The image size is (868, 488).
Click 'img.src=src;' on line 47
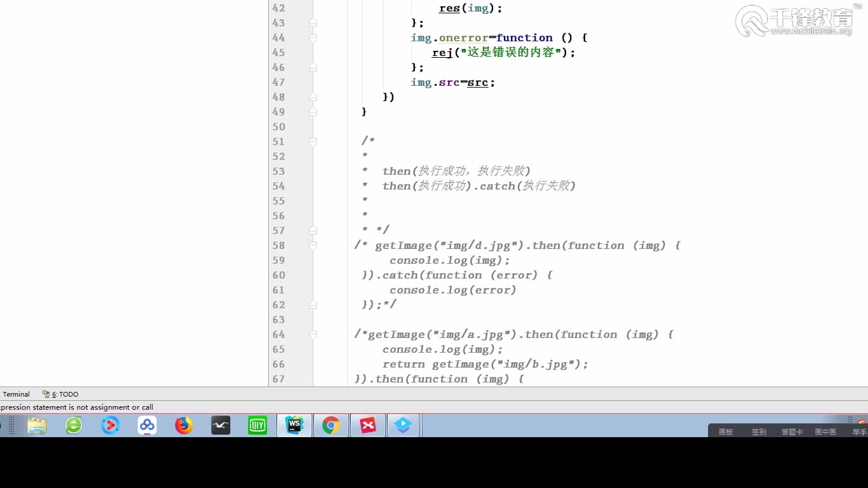tap(452, 82)
